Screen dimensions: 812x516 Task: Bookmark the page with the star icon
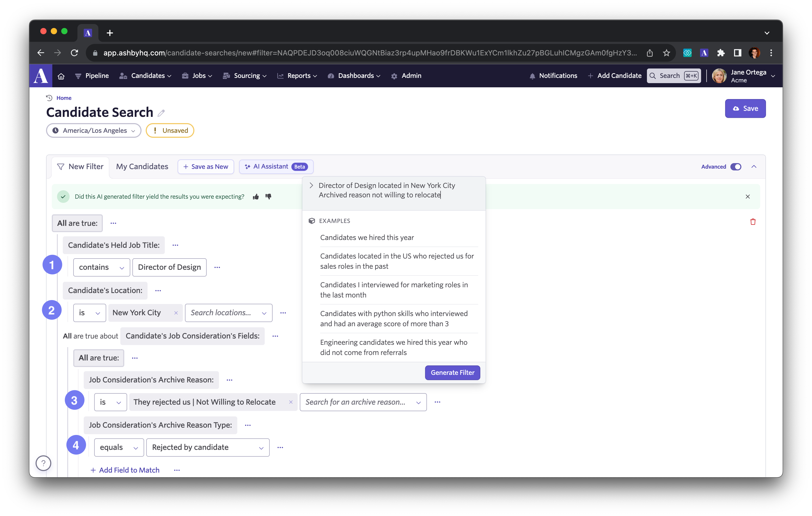click(666, 53)
